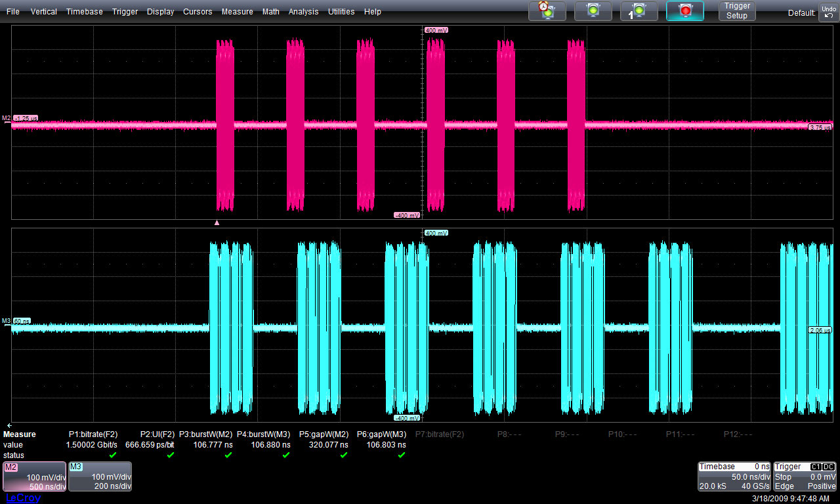Click the Trigger Setup button
840x504 pixels.
coord(737,10)
